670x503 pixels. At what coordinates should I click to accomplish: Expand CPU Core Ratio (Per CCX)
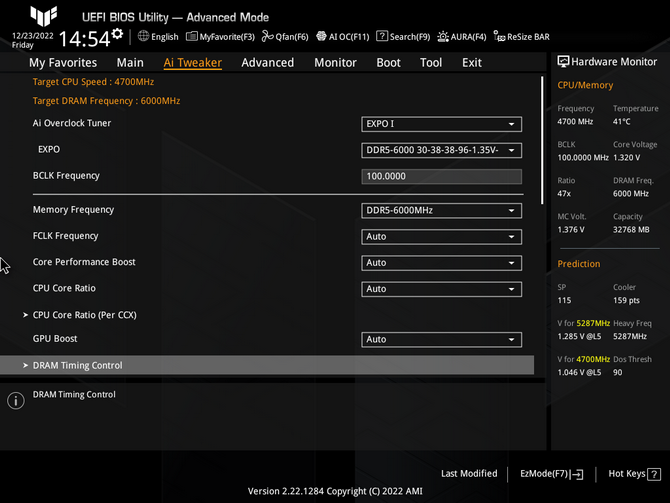pos(85,315)
